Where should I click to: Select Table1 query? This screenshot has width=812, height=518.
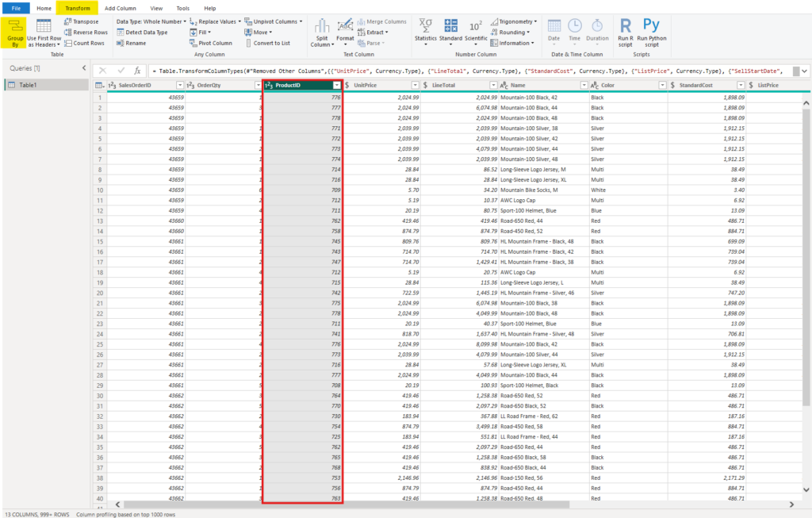[x=47, y=85]
